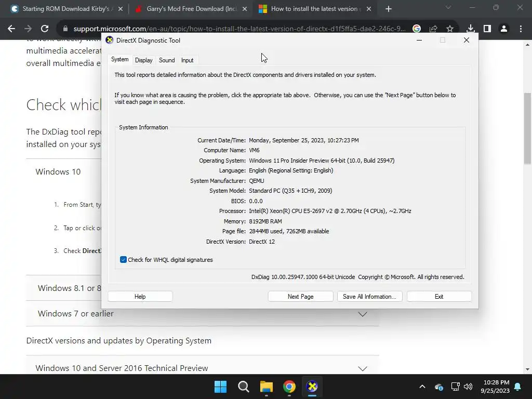Open taskbar Search
This screenshot has width=532, height=399.
point(243,387)
